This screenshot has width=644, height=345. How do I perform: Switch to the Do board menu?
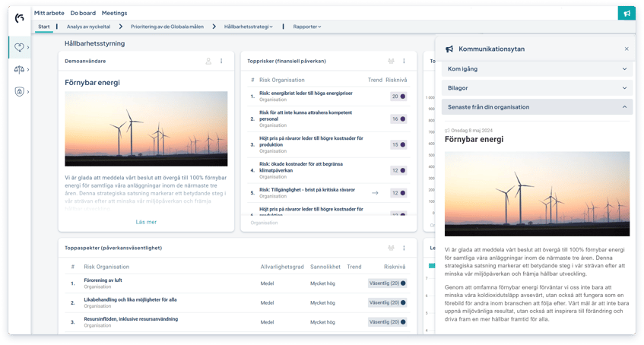(x=83, y=13)
